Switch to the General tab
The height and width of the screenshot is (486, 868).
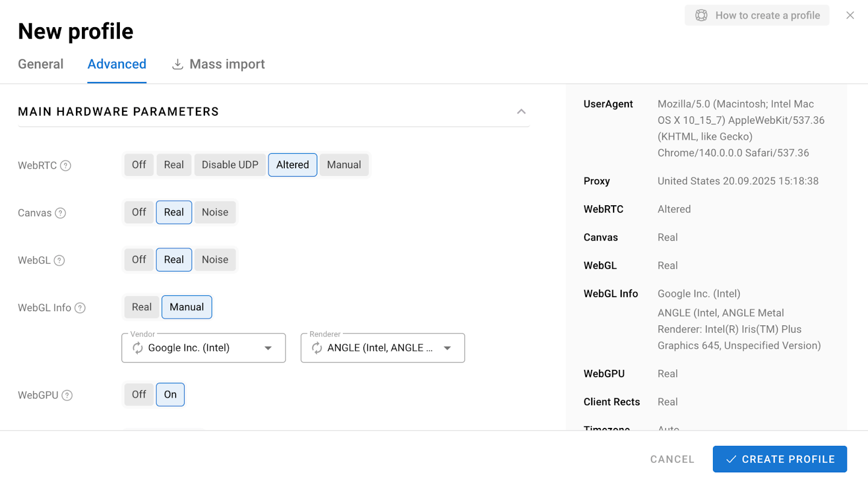click(41, 64)
